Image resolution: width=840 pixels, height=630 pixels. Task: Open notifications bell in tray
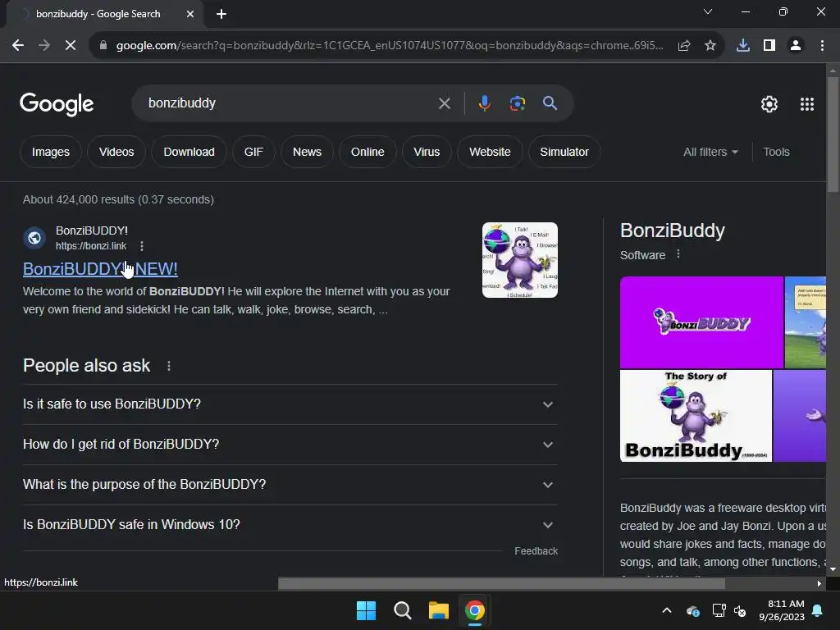point(818,610)
